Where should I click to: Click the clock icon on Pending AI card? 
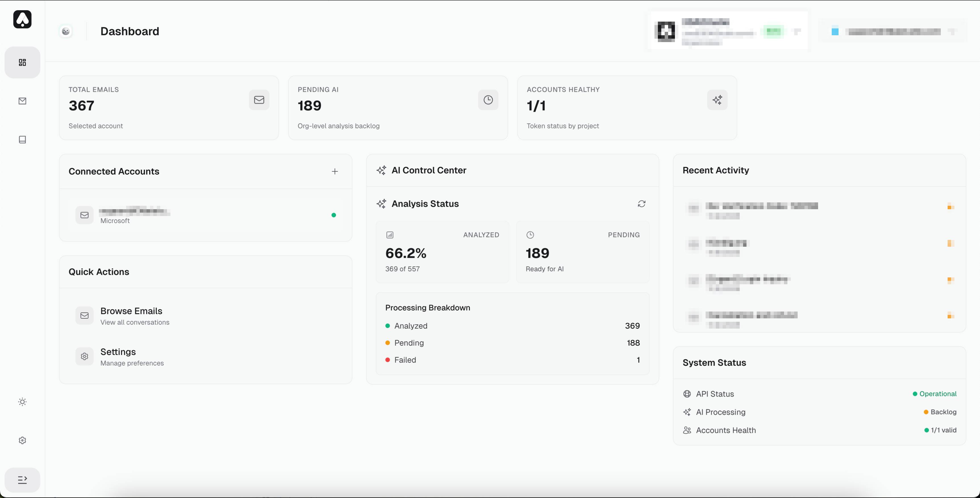point(488,100)
